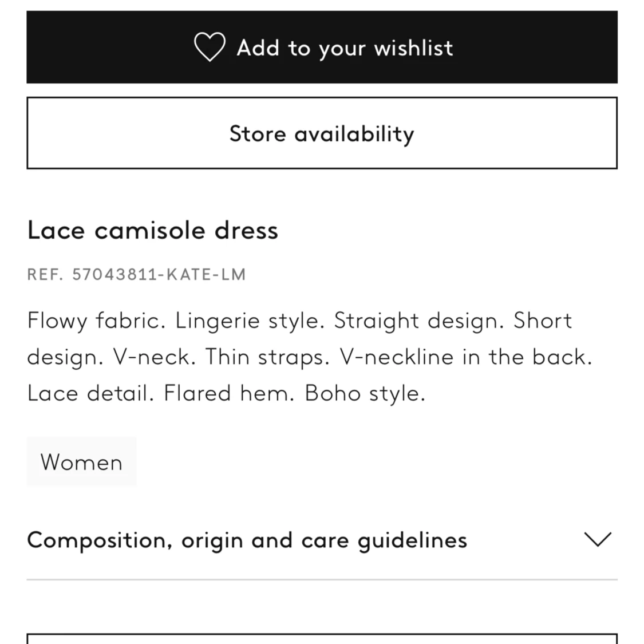This screenshot has height=644, width=644.
Task: Open Composition, origin and care guidelines section
Action: tap(322, 540)
